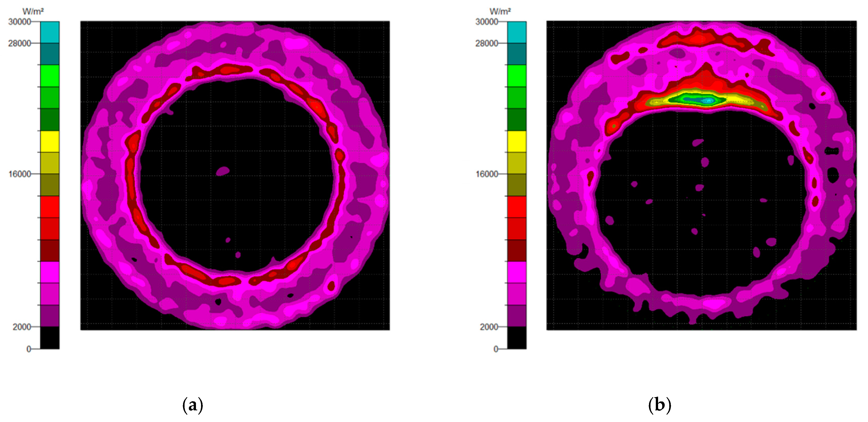Select the yellow swatch in plot (b) color scale

tap(517, 141)
